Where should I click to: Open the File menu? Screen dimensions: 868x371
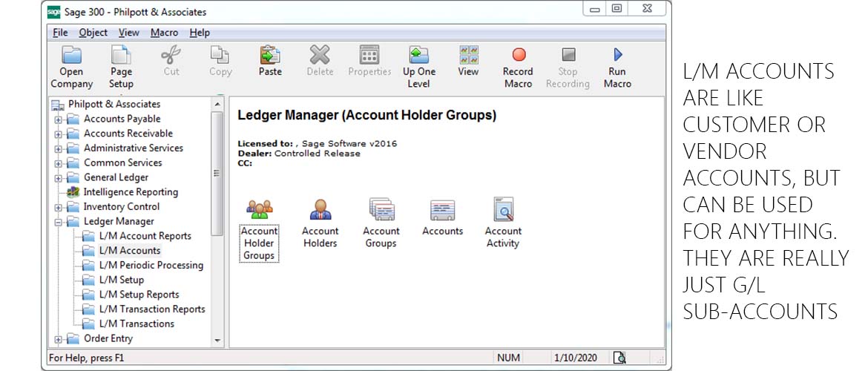click(x=60, y=33)
